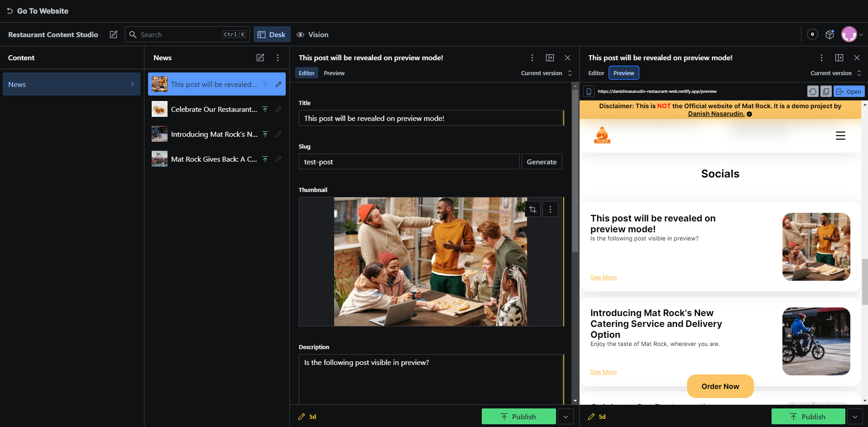This screenshot has width=868, height=427.
Task: Click the hamburger menu in website preview
Action: tap(840, 136)
